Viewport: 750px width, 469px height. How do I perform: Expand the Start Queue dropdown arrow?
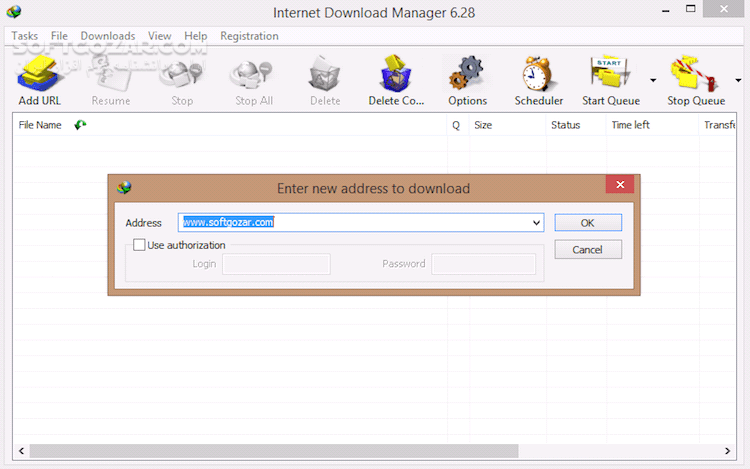point(653,80)
